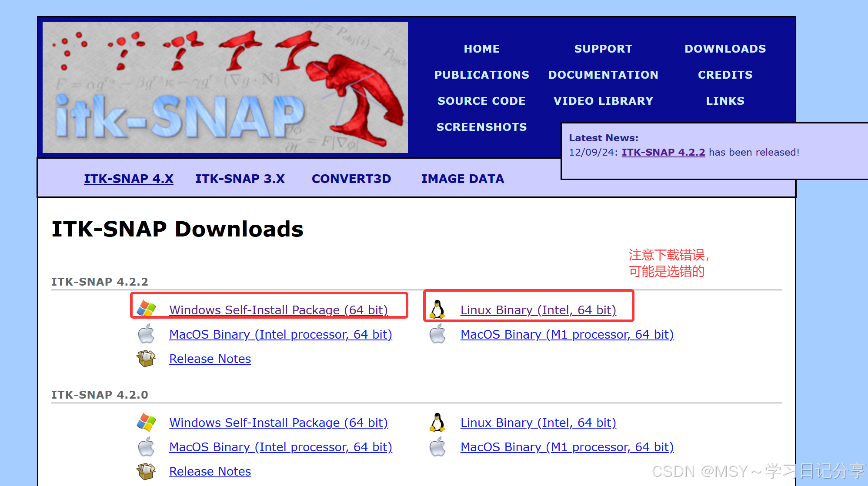Download Linux Binary for ITK-SNAP 4.2.0
The height and width of the screenshot is (486, 868).
click(538, 423)
